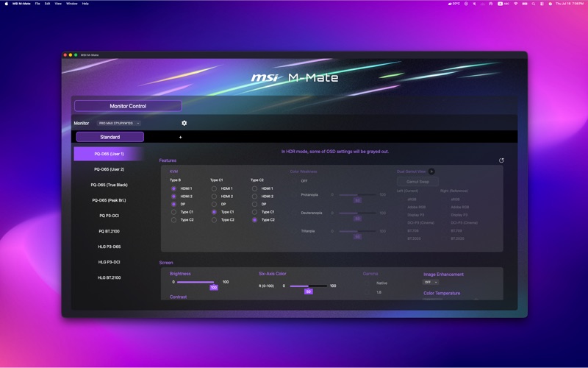Select the HLG P3-DCI mode
The image size is (588, 368).
coord(109,262)
